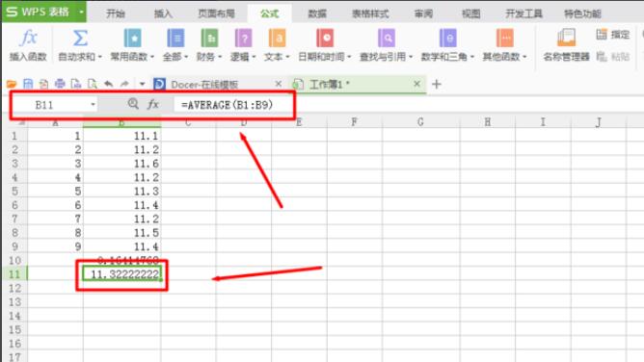Select column H header
The height and width of the screenshot is (362, 644).
click(x=488, y=121)
